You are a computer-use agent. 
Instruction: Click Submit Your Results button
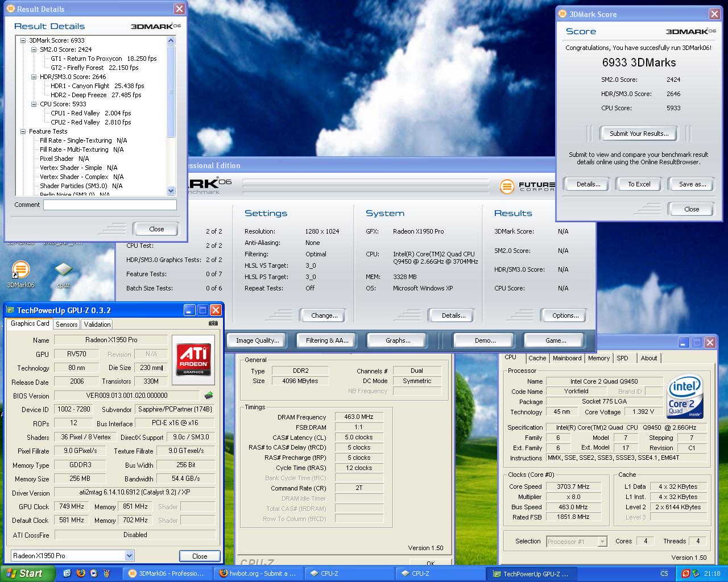tap(639, 134)
